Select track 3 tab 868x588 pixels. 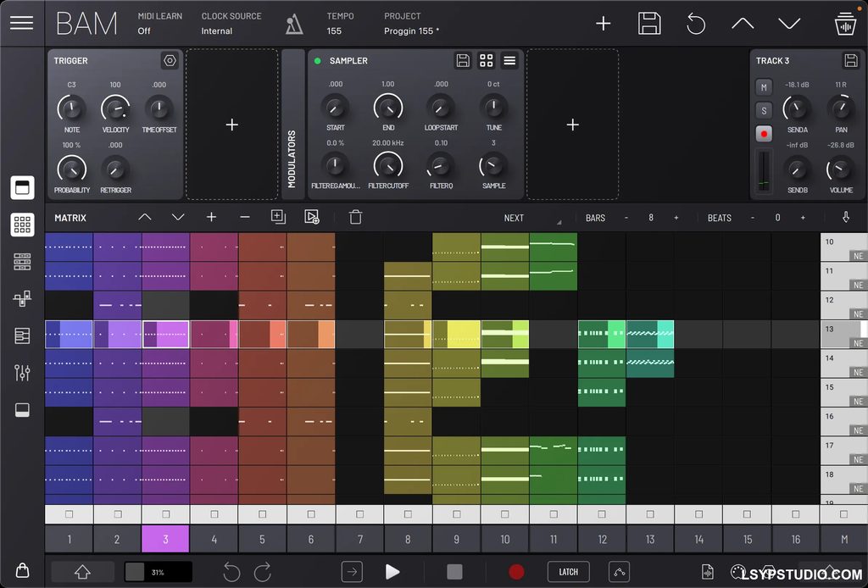pyautogui.click(x=165, y=539)
